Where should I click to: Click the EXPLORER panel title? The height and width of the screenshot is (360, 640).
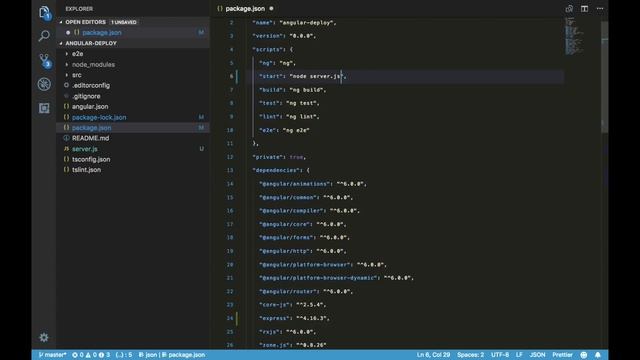(x=79, y=9)
